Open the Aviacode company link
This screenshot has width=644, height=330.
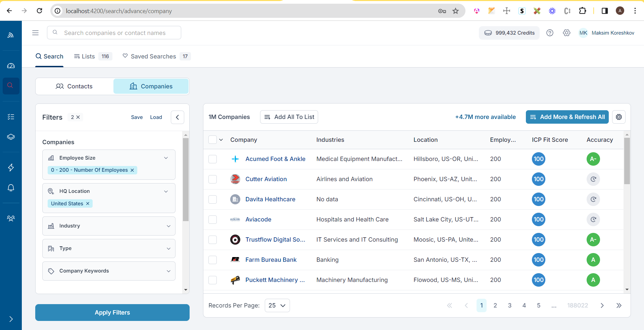[258, 219]
